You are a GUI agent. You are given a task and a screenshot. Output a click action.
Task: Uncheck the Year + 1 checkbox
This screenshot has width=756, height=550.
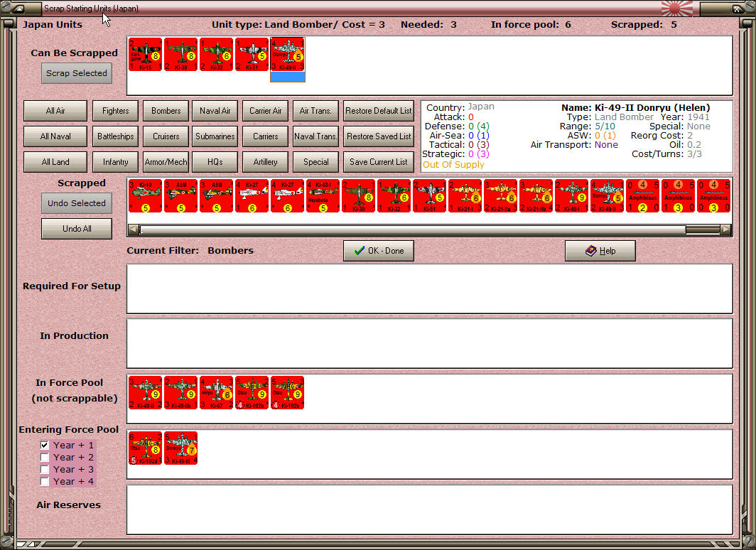point(44,445)
